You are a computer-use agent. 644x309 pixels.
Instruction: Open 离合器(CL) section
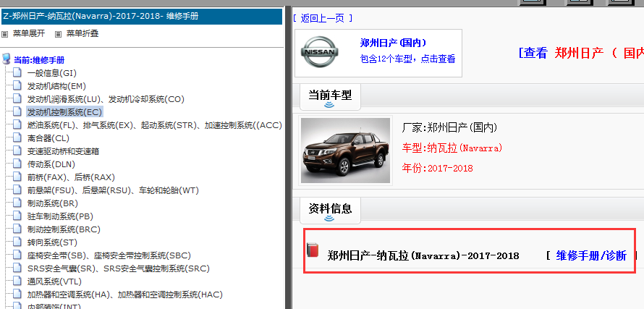(x=48, y=138)
